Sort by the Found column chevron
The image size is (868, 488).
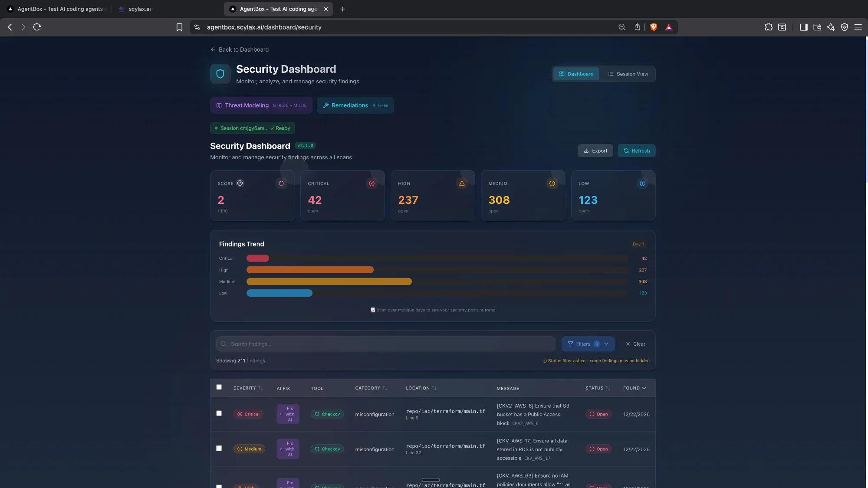pos(644,388)
